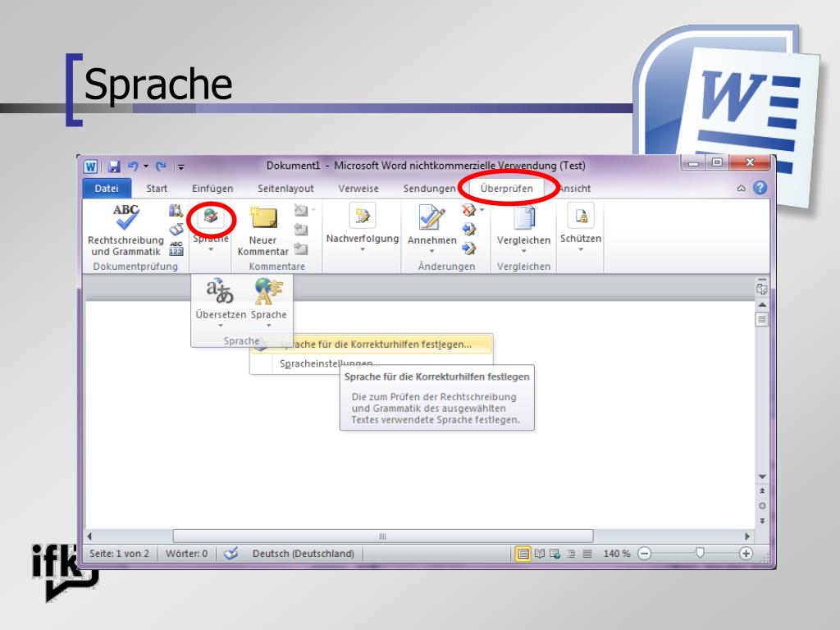Image resolution: width=840 pixels, height=630 pixels.
Task: Click Deutsch (Deutschland) in the status bar
Action: pyautogui.click(x=304, y=554)
